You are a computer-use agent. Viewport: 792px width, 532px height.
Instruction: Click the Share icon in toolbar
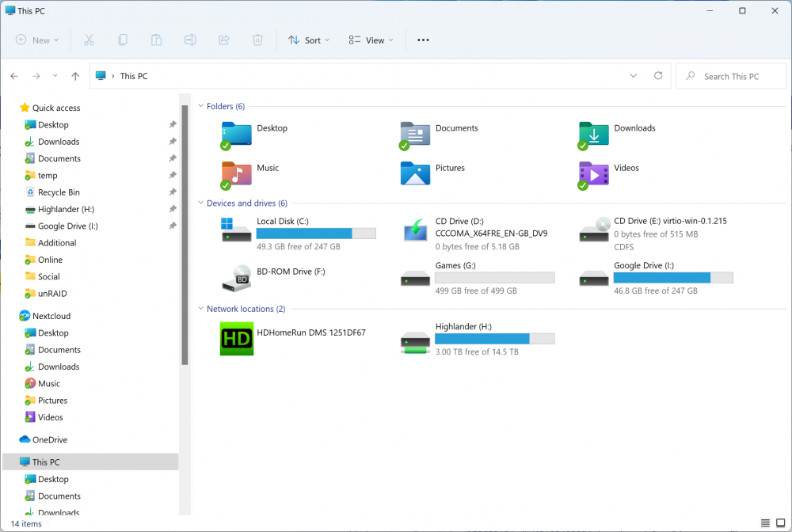[x=224, y=40]
